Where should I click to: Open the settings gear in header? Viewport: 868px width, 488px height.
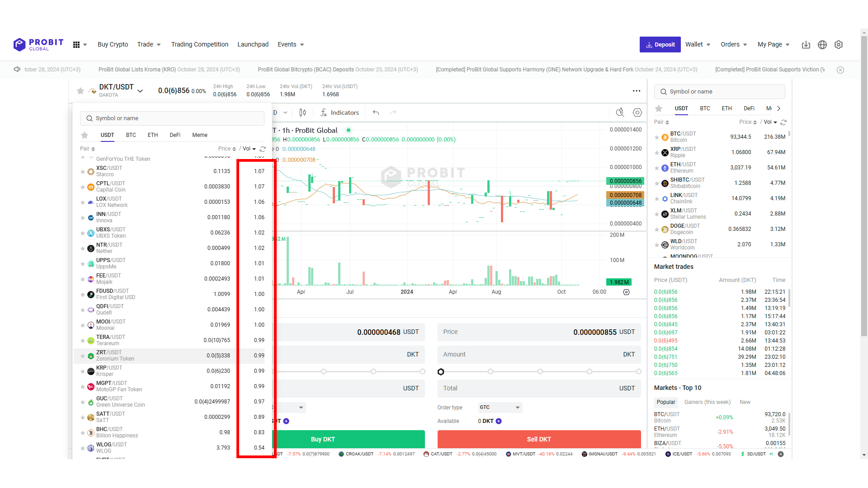tap(839, 45)
